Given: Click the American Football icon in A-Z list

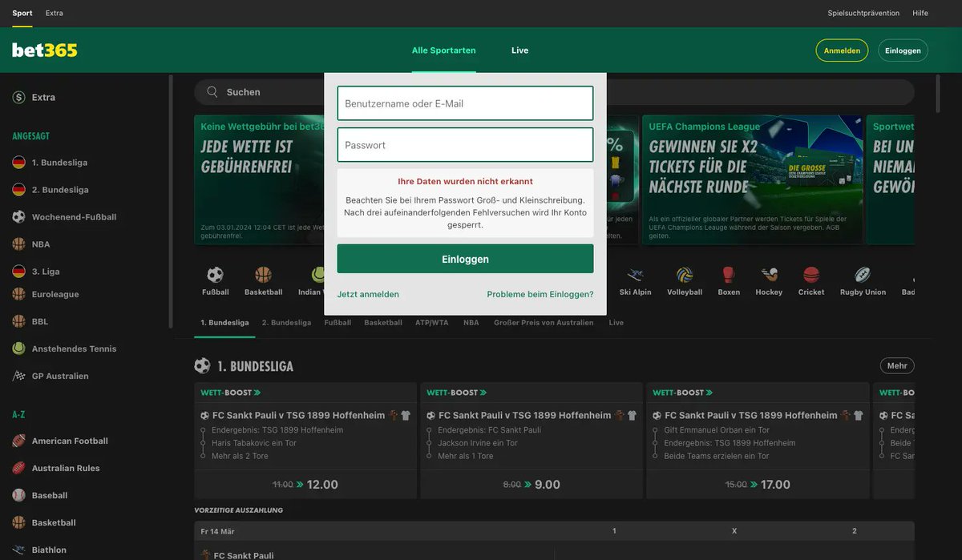Looking at the screenshot, I should pos(18,441).
